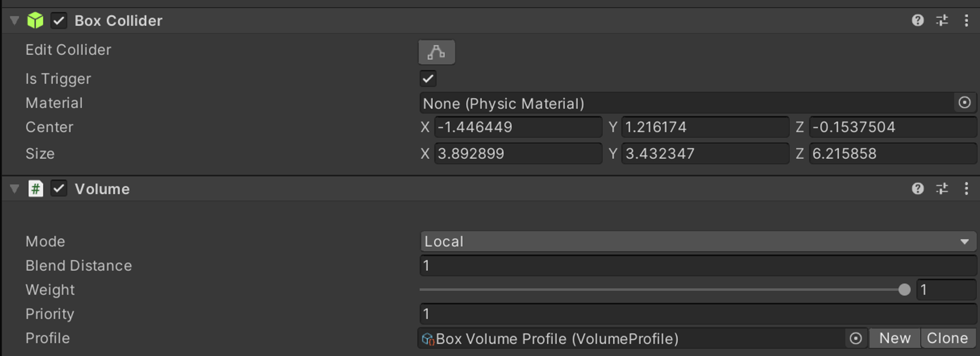This screenshot has height=356, width=980.
Task: Open Box Collider three-dot context menu
Action: pyautogui.click(x=966, y=20)
